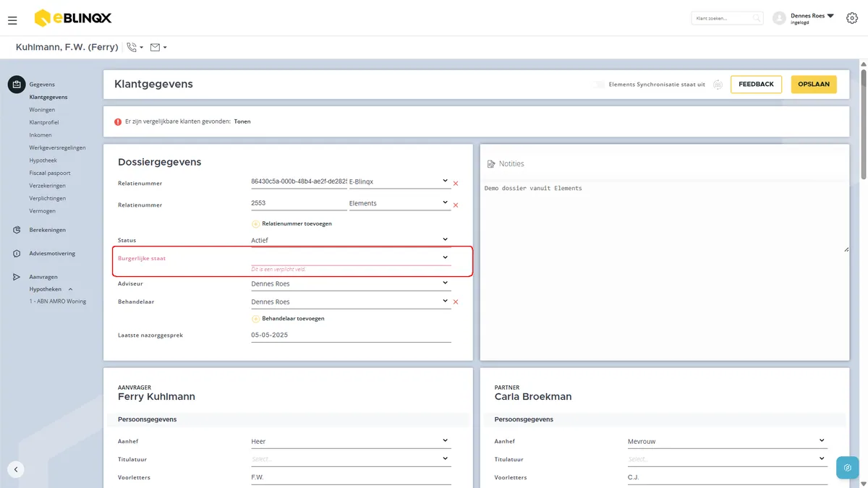Click the Relatienummer toevoegen plus icon
This screenshot has height=488, width=868.
tap(255, 223)
